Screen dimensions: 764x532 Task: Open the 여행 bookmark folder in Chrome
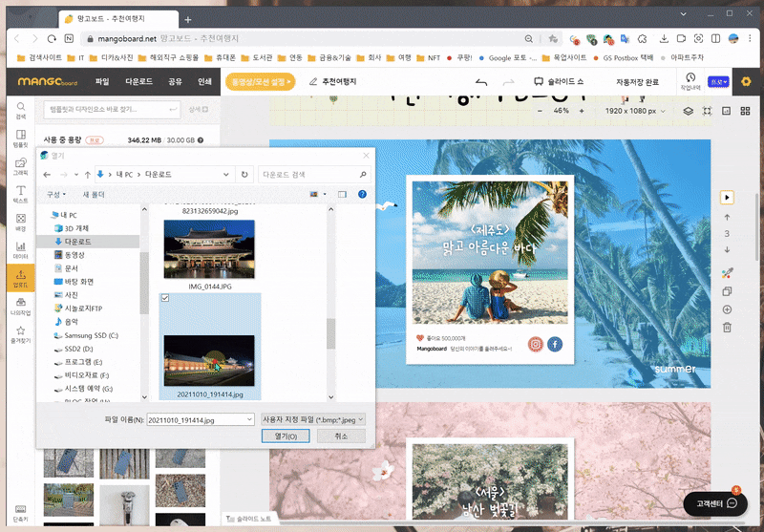[399, 57]
